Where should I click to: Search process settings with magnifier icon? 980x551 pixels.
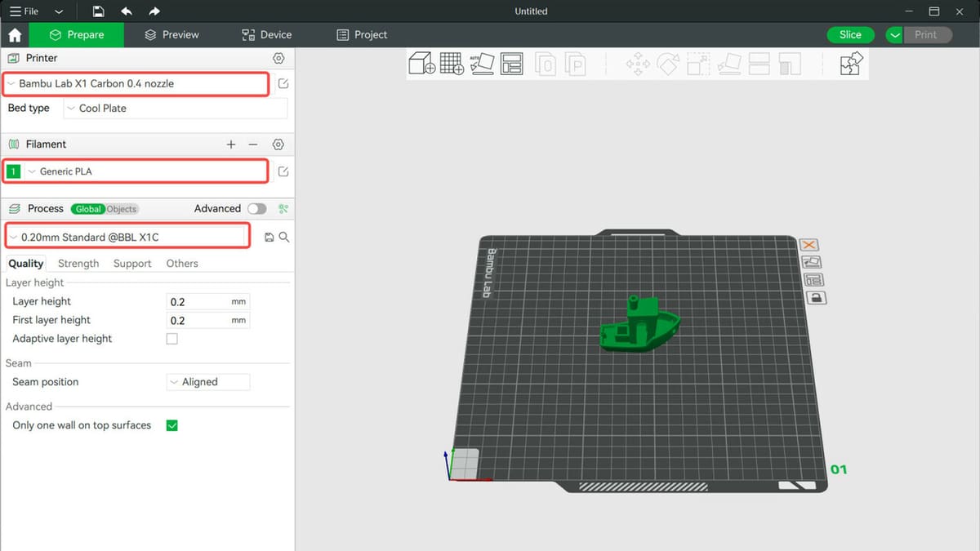[284, 238]
